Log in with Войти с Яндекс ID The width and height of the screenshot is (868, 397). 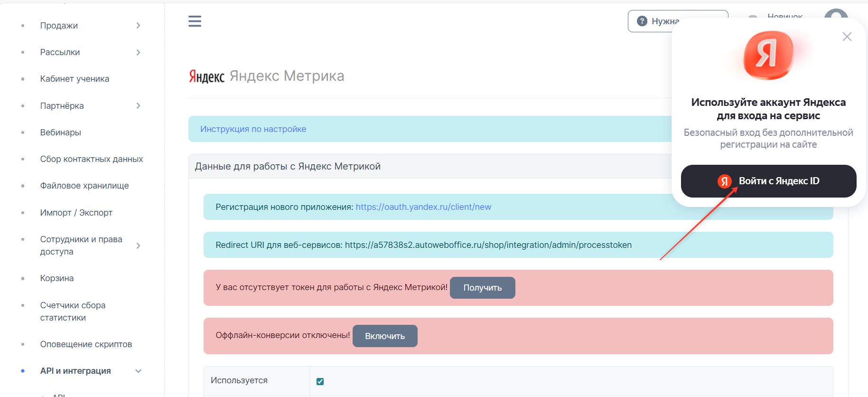click(768, 181)
